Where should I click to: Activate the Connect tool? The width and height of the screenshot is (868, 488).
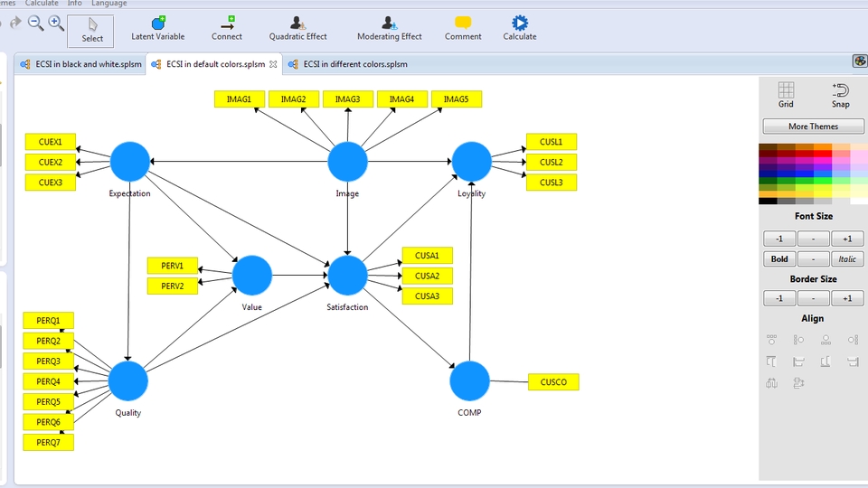(227, 28)
